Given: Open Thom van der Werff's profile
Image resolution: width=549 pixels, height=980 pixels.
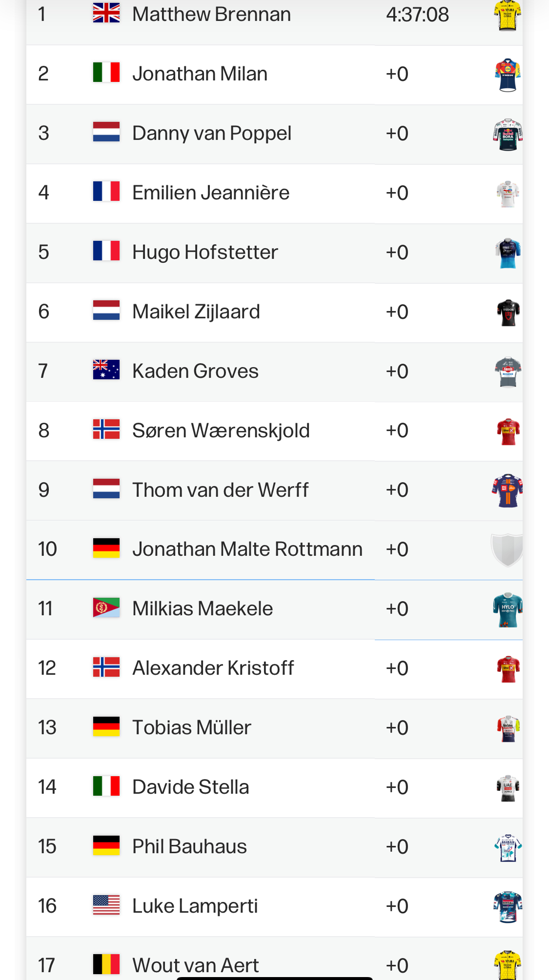Looking at the screenshot, I should click(x=221, y=490).
